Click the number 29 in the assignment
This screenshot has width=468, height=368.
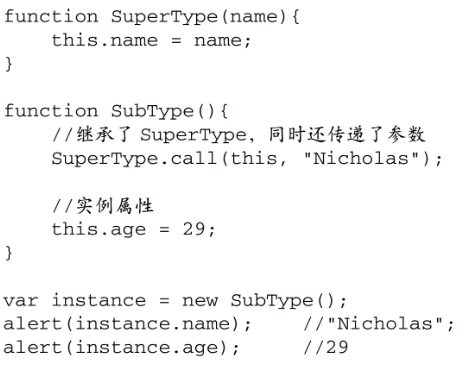(193, 229)
